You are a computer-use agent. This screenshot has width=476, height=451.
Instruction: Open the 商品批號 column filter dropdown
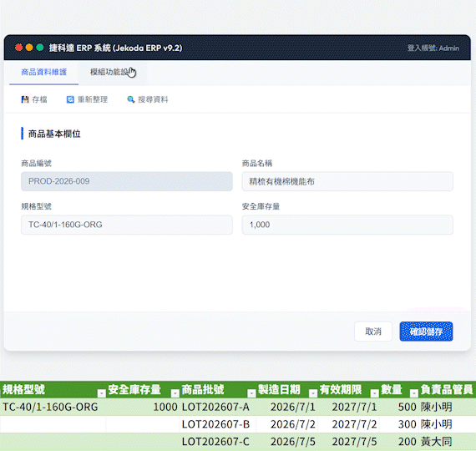[x=251, y=393]
